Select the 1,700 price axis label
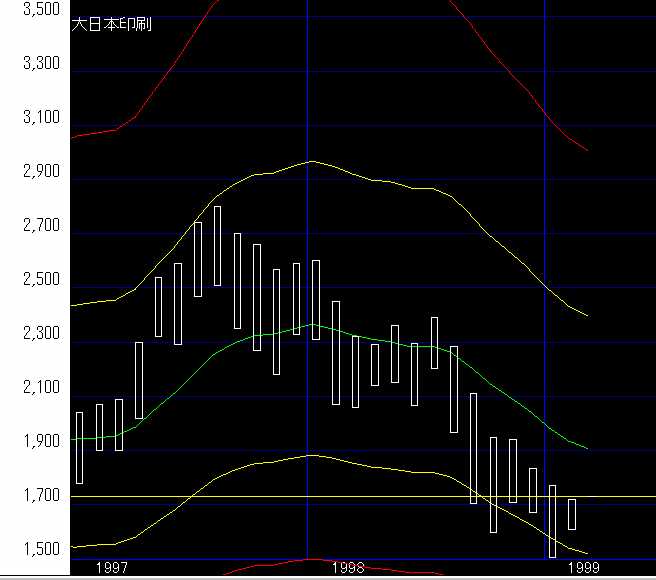656x580 pixels. pos(41,495)
